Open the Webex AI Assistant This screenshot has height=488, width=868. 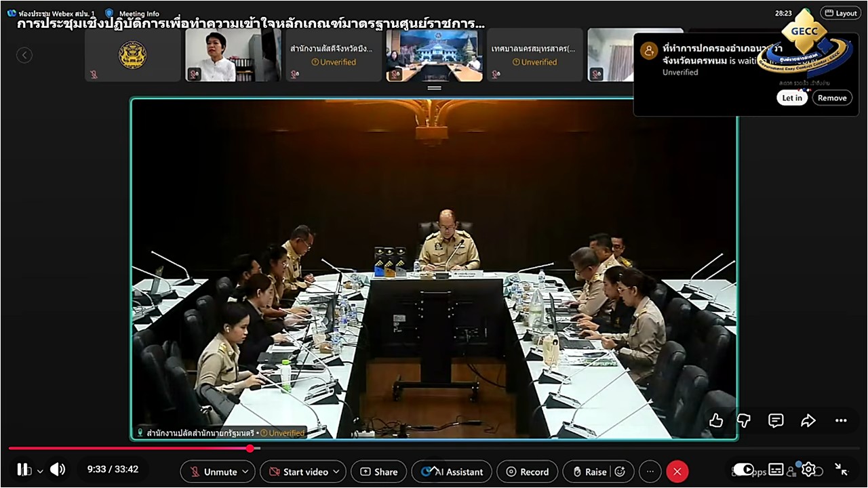pyautogui.click(x=452, y=472)
